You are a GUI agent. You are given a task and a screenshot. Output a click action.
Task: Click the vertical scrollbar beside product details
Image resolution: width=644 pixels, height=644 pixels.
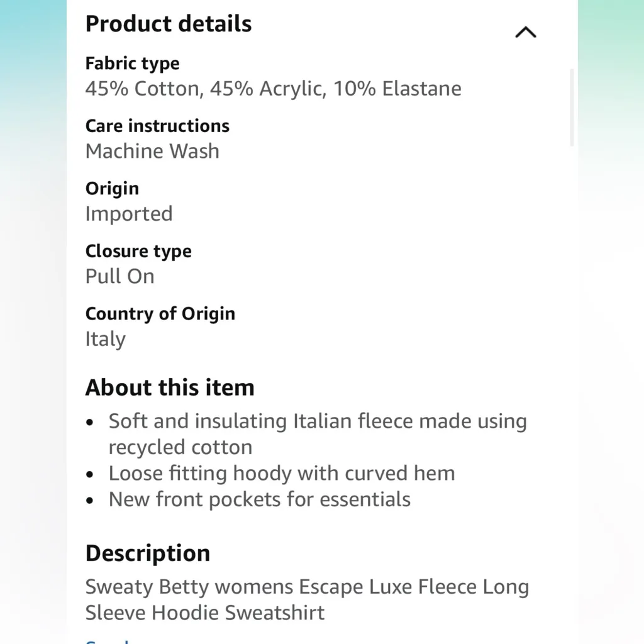pos(572,107)
